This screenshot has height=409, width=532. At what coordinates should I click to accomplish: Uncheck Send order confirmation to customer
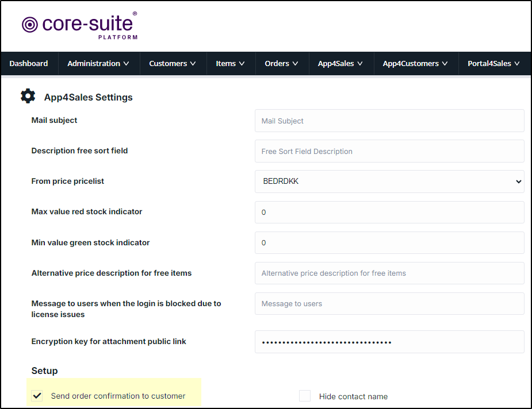tap(37, 396)
